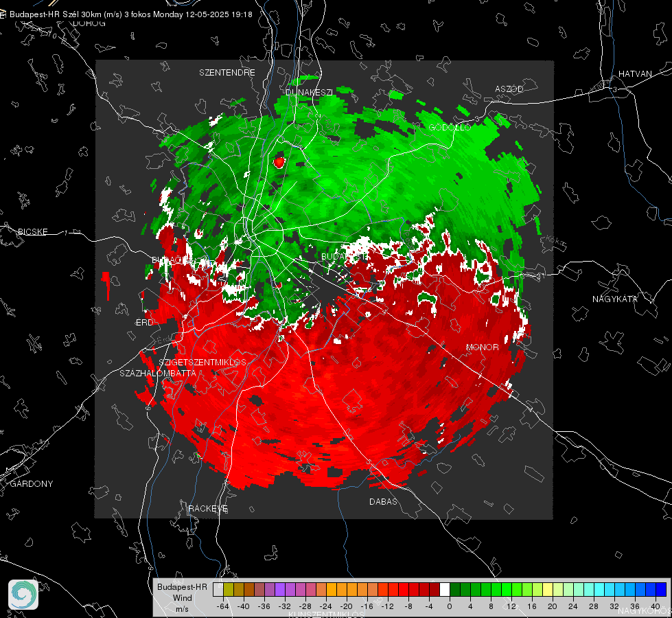672x618 pixels.
Task: Click the DOROG city label
Action: point(89,23)
